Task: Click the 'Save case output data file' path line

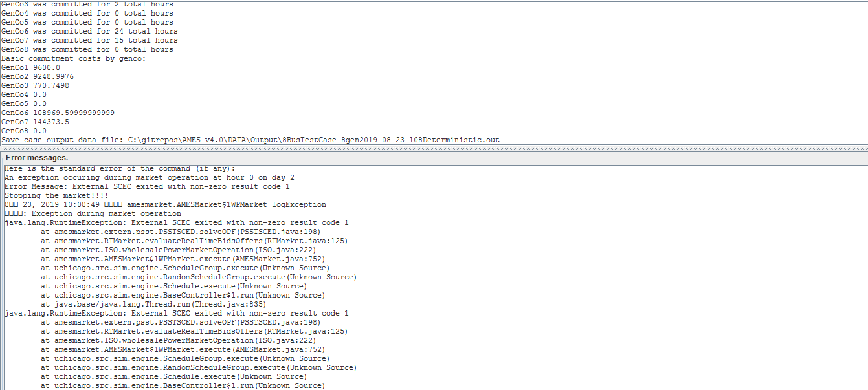Action: [250, 140]
